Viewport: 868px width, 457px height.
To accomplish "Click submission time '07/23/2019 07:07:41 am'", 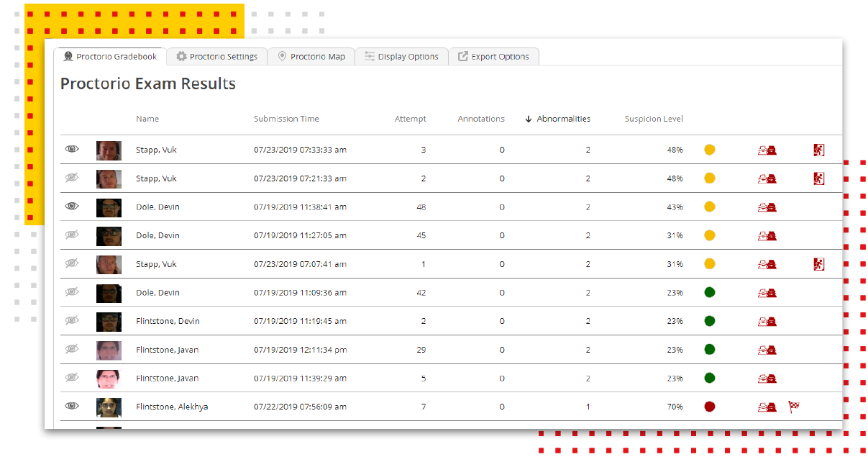I will point(300,264).
